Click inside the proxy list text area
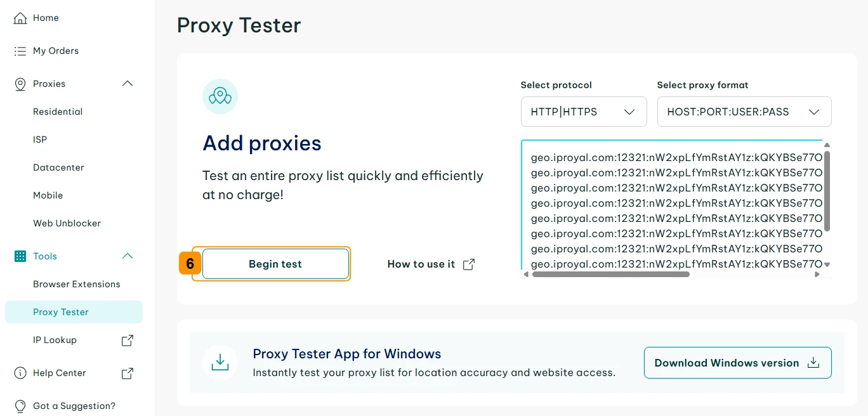This screenshot has width=868, height=416. click(673, 203)
